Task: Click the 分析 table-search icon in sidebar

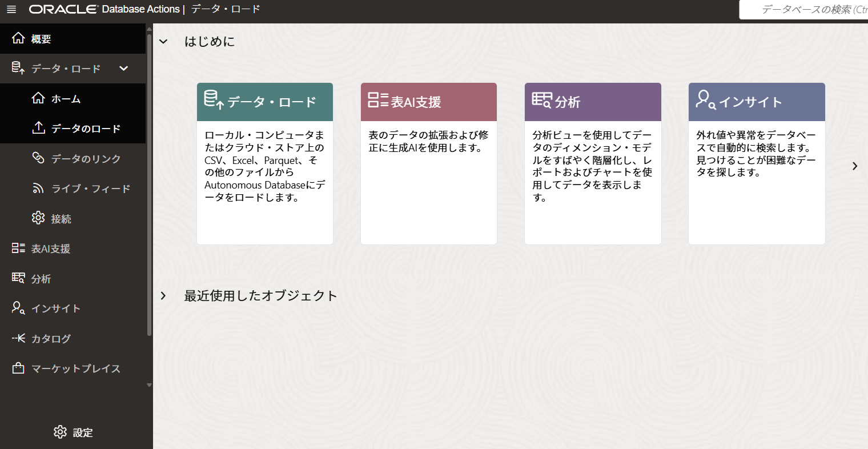Action: (18, 278)
